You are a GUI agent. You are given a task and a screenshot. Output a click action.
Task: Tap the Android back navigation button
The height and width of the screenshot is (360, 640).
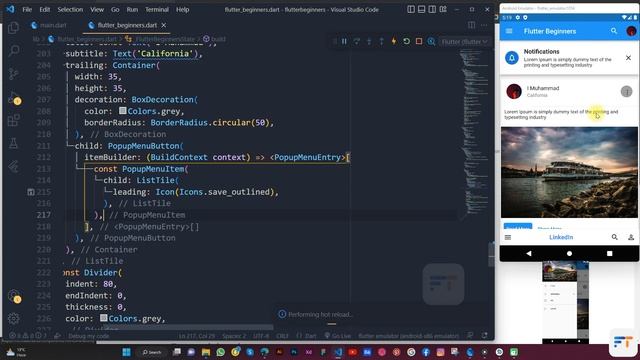tap(529, 253)
